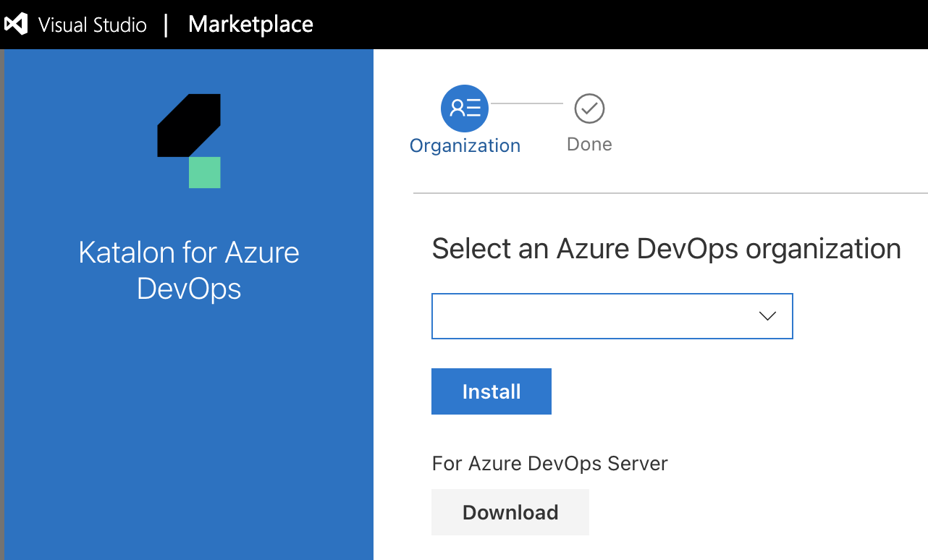This screenshot has width=928, height=560.
Task: Click the gray vertical strip at left edge
Action: (x=2, y=304)
